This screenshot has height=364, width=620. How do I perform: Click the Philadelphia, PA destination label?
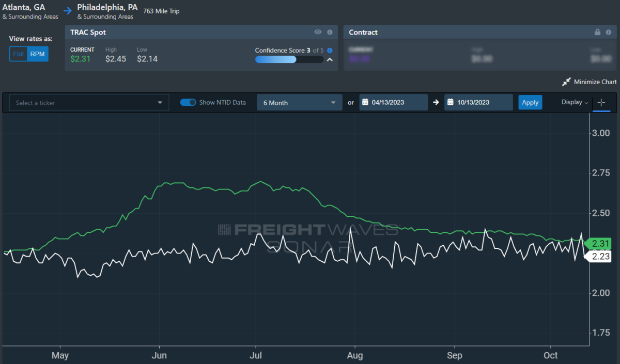pos(107,8)
